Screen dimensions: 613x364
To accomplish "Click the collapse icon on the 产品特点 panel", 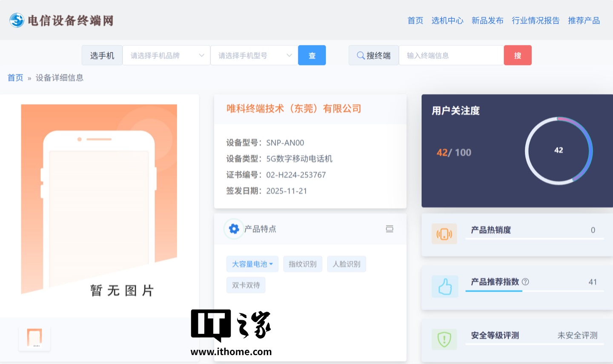I will pyautogui.click(x=390, y=229).
